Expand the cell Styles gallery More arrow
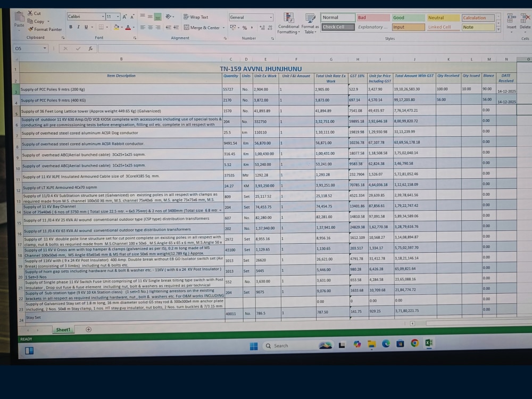This screenshot has width=532, height=399. 498,29
